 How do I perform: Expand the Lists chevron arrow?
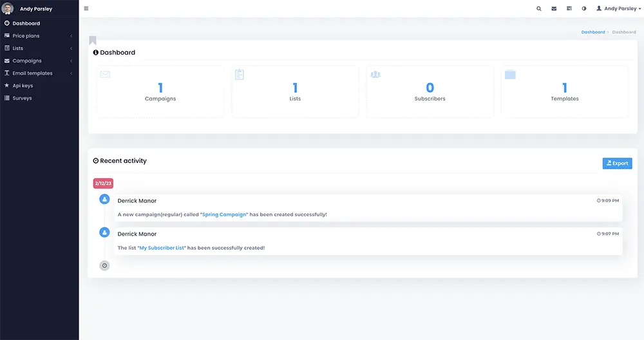[x=71, y=48]
